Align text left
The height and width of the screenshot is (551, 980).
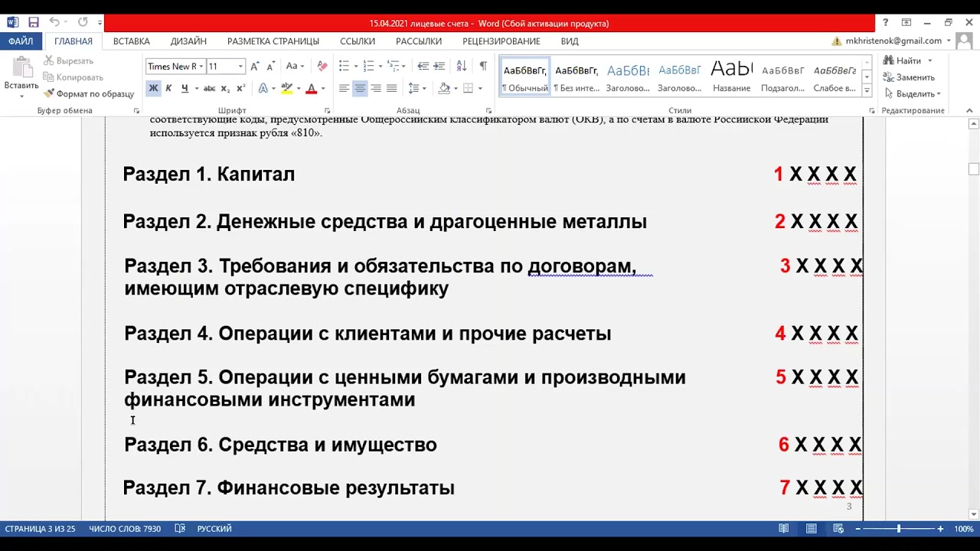[345, 89]
